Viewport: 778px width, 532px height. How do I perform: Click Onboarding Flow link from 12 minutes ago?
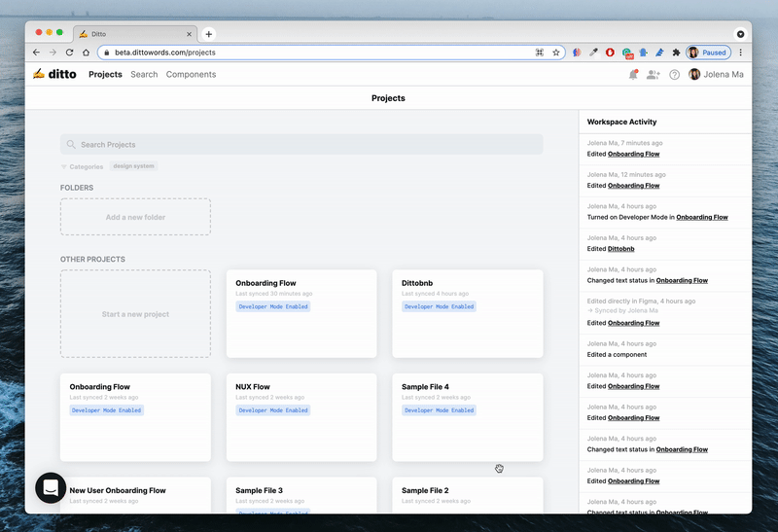pyautogui.click(x=634, y=186)
